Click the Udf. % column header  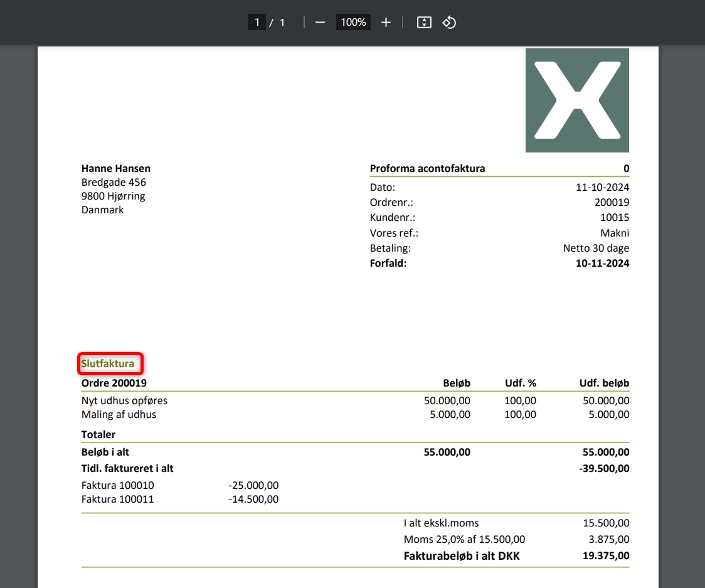520,383
